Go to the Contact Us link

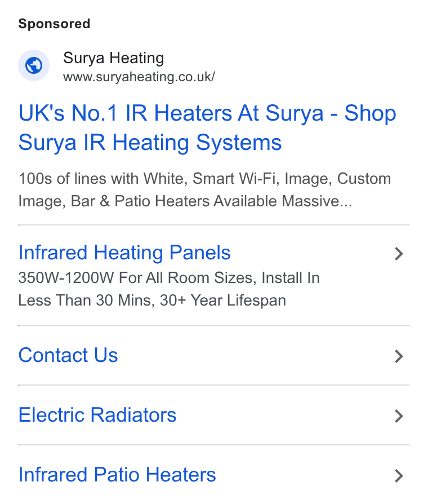(68, 355)
